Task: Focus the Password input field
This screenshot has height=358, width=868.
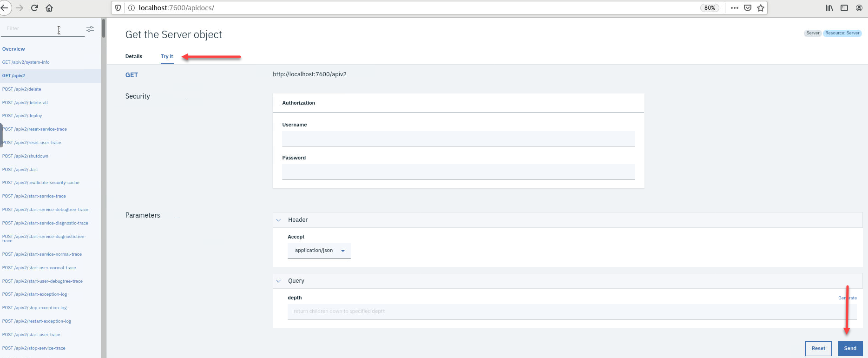Action: point(458,172)
